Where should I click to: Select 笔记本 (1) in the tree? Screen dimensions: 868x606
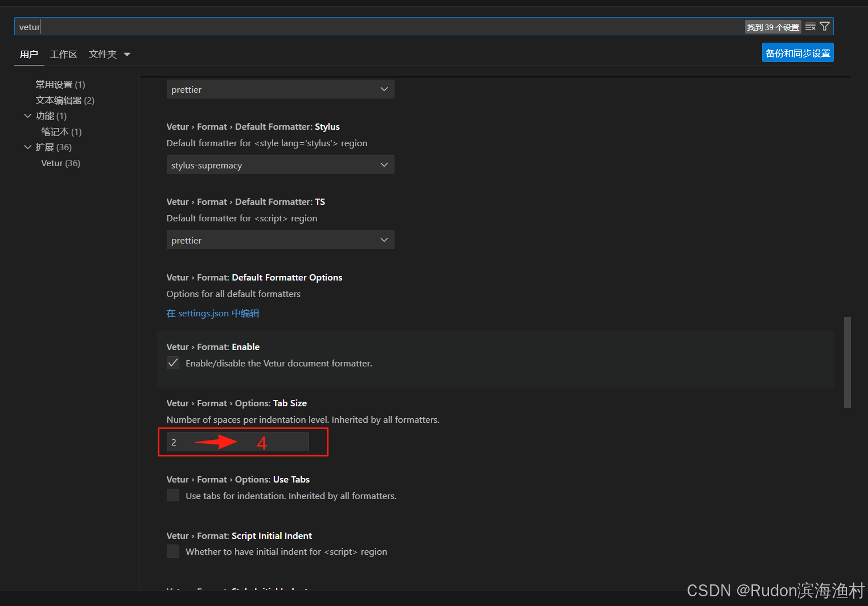pos(61,131)
